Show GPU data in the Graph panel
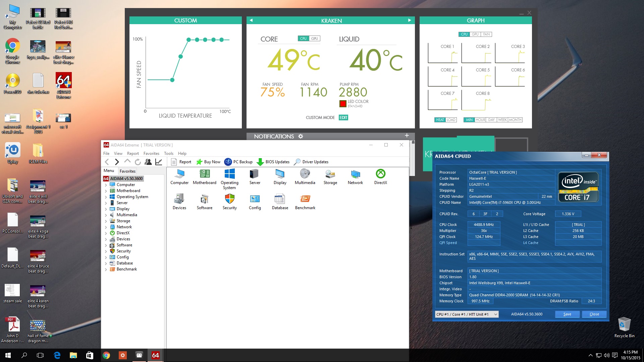The image size is (644, 362). point(475,34)
